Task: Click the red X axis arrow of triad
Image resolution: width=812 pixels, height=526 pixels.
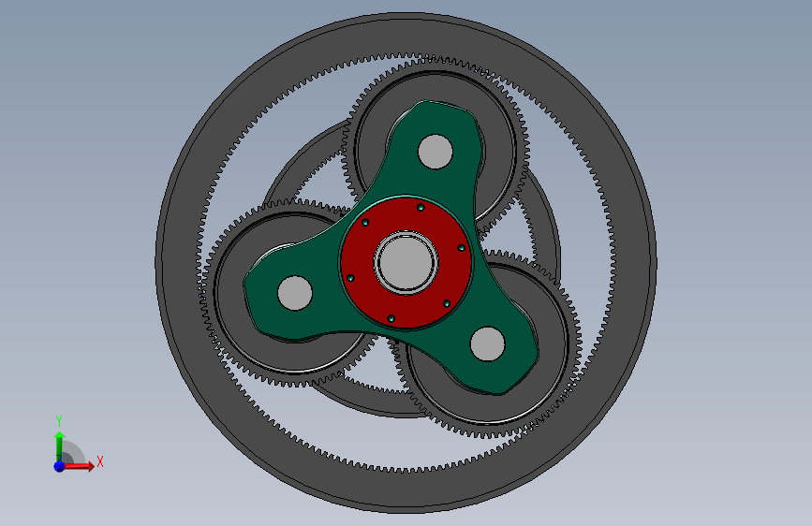Action: (x=80, y=466)
